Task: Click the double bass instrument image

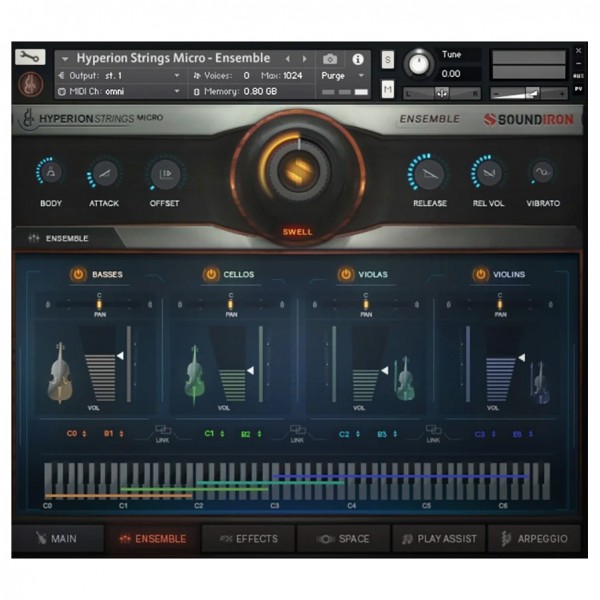Action: [60, 373]
